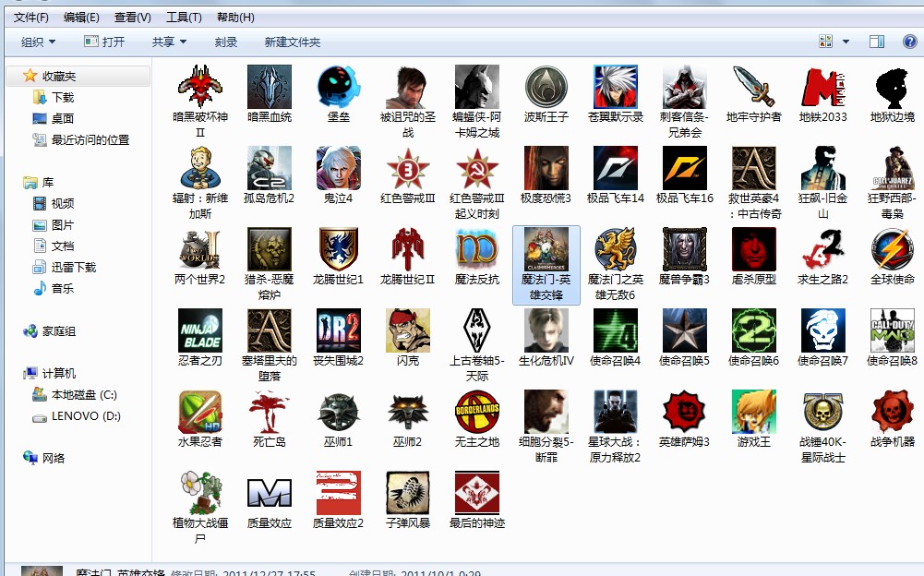Toggle the preview pane button

click(877, 42)
